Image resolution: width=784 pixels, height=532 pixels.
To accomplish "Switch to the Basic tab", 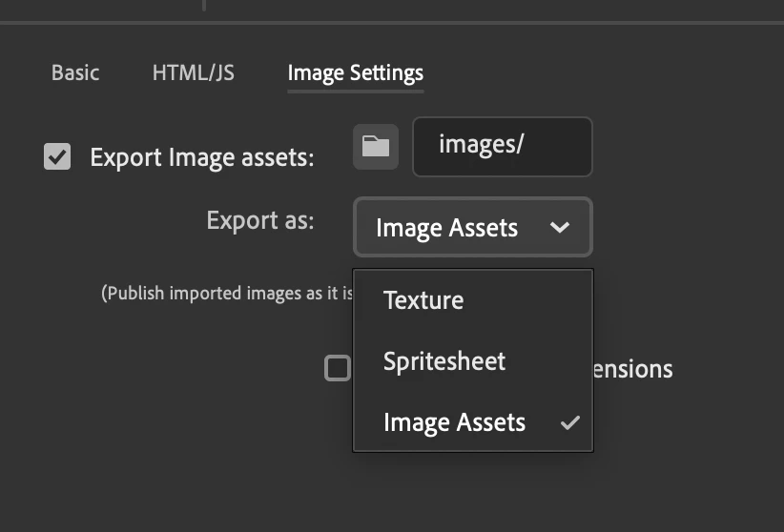I will click(75, 72).
